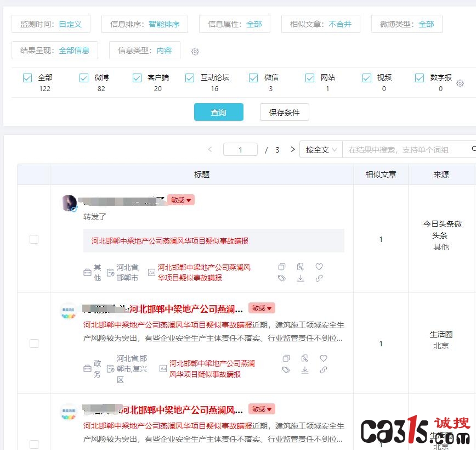Click the Aa keyword icon in the 政务 row

coord(163,369)
